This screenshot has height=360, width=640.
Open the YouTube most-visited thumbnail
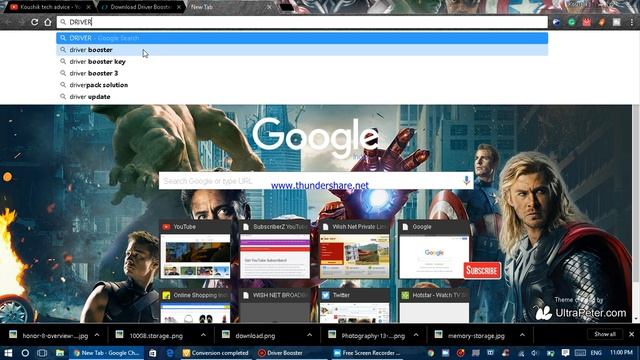click(x=195, y=249)
